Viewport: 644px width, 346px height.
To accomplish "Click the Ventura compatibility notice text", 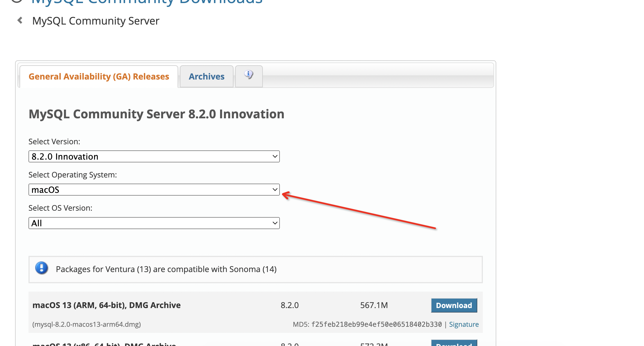I will 166,269.
